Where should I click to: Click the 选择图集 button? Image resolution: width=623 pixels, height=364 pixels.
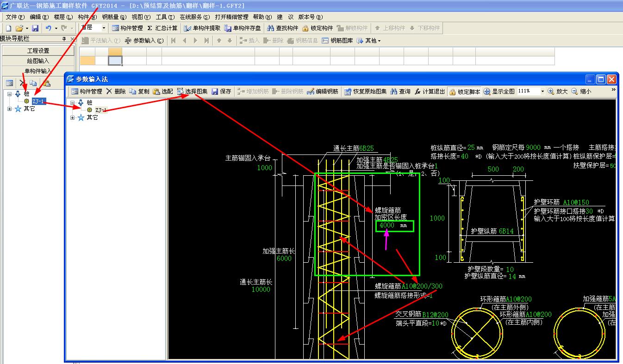tap(192, 92)
